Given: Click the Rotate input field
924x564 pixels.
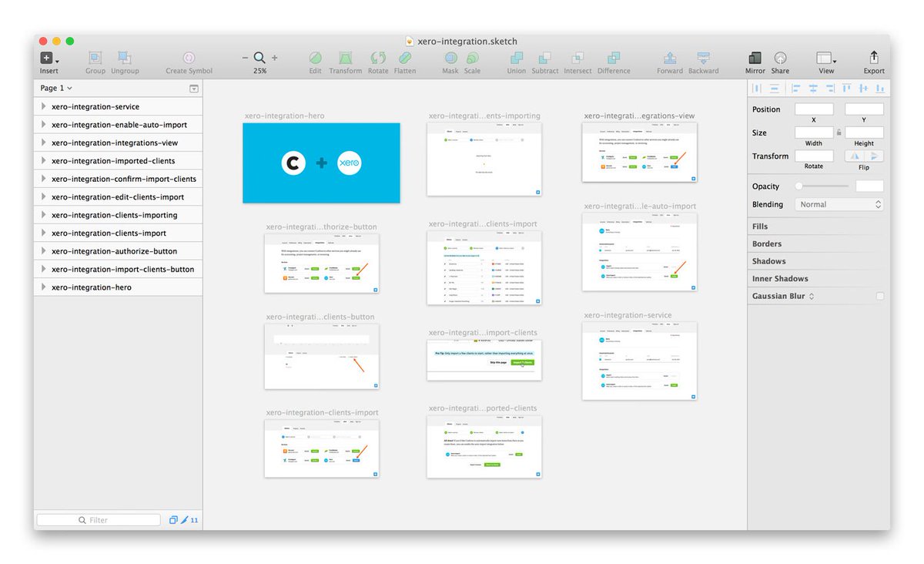Looking at the screenshot, I should [814, 156].
